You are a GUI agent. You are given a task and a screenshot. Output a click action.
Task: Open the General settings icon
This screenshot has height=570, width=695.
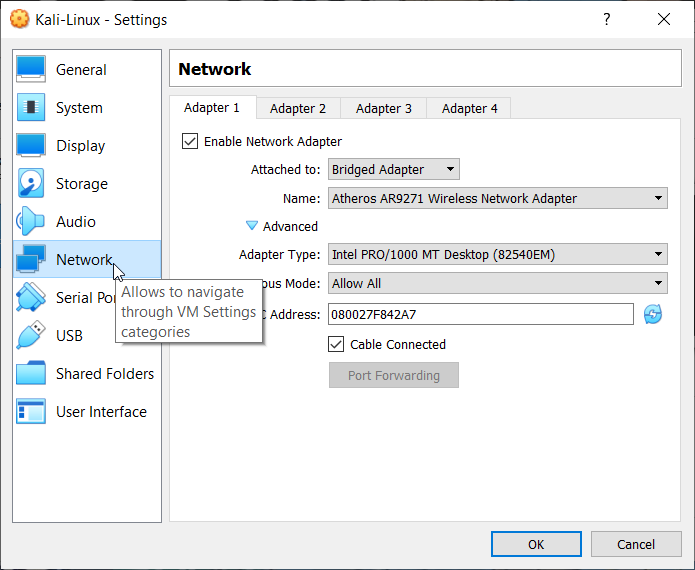(31, 69)
